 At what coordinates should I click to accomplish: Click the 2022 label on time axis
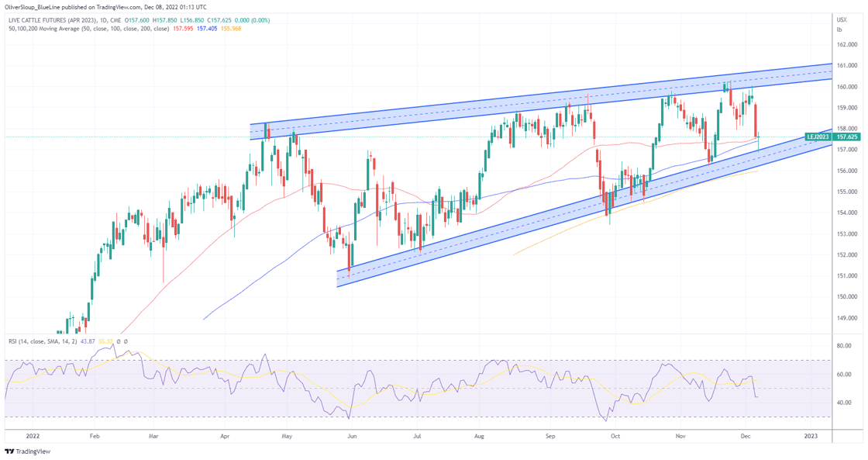(33, 437)
